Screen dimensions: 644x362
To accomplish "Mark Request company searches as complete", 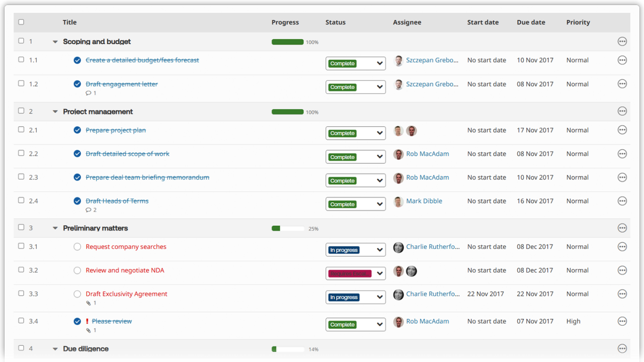I will [77, 247].
